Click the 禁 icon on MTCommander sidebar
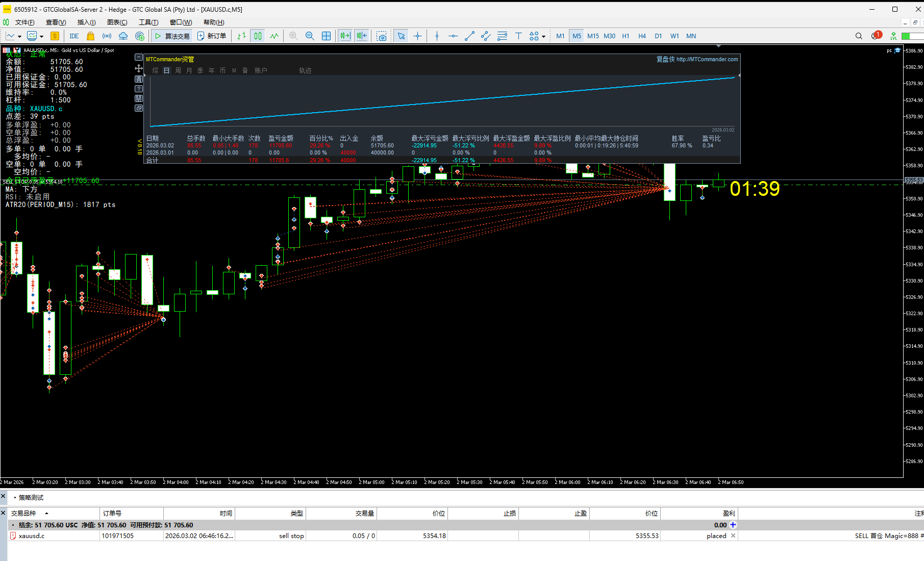 click(x=138, y=98)
